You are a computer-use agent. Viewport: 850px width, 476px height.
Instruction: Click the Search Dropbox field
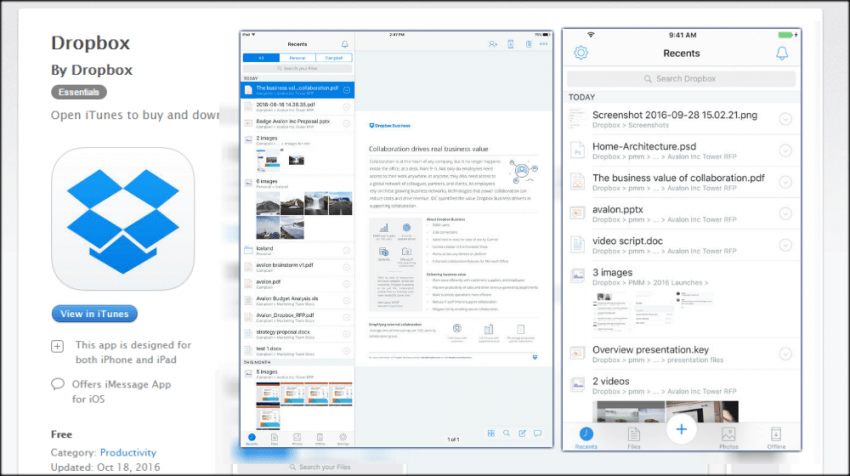681,79
